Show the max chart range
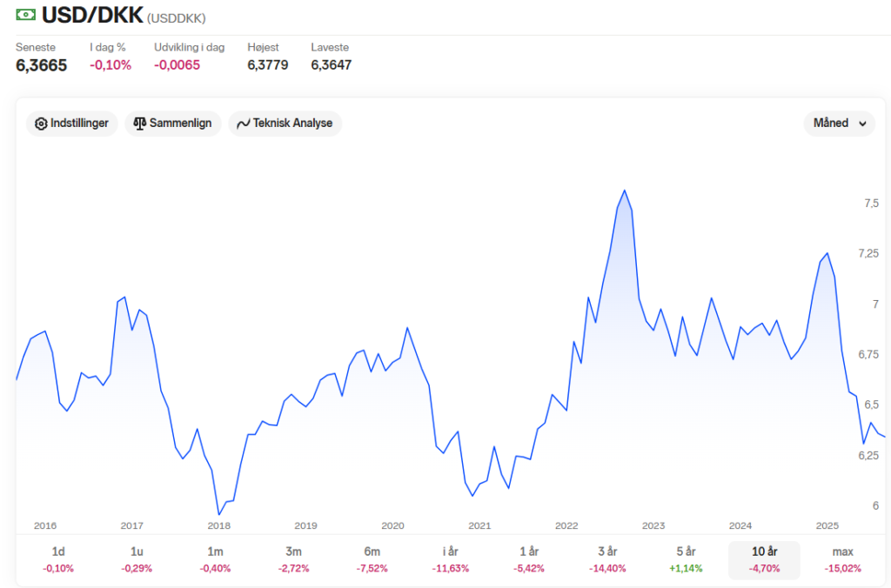 click(x=842, y=559)
